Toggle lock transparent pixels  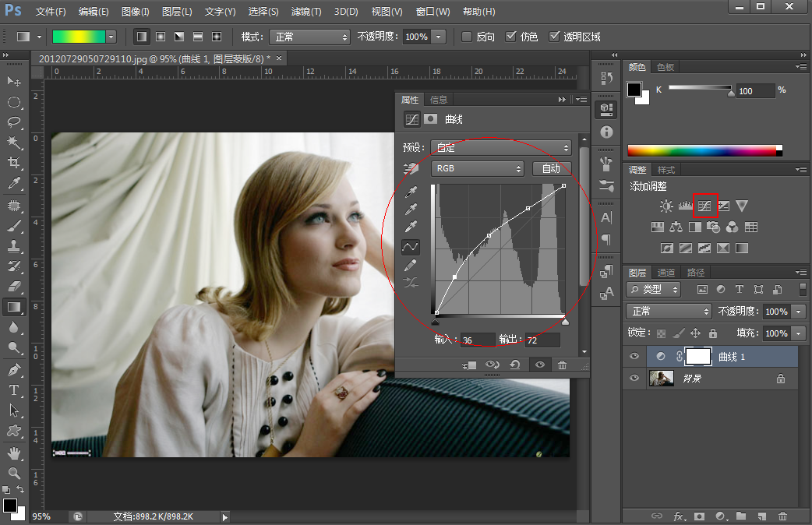[x=662, y=333]
